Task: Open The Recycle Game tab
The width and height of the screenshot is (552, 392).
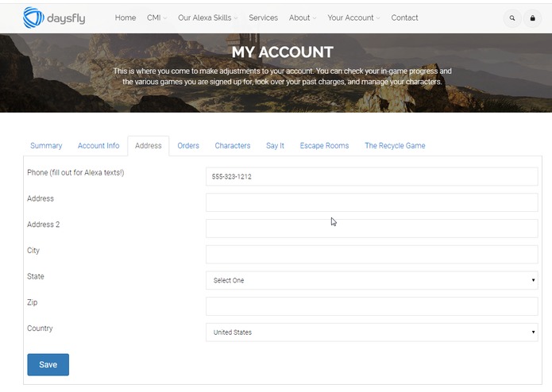Action: click(395, 145)
